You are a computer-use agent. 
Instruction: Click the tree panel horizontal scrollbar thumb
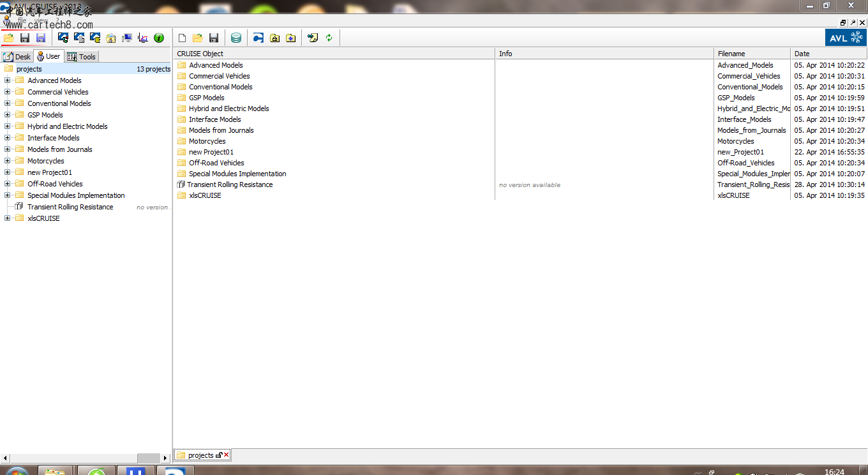tap(149, 458)
